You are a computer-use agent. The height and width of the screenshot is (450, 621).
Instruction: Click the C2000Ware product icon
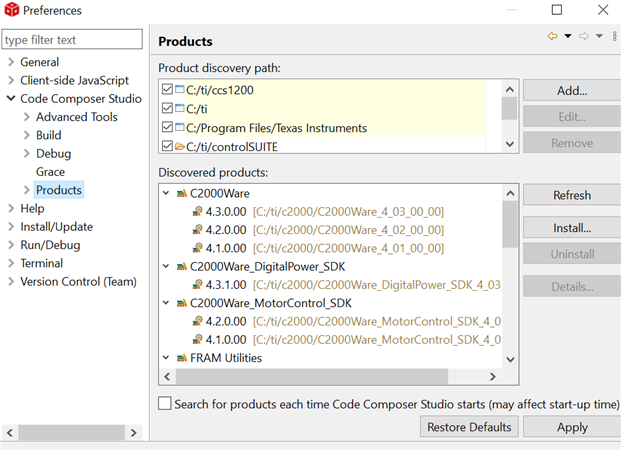(181, 193)
